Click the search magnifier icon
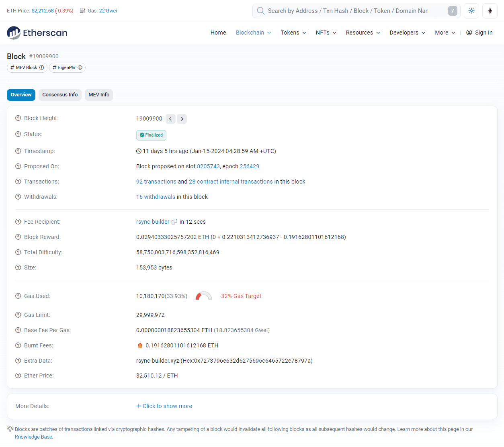Screen dimensions: 504x447 point(261,11)
